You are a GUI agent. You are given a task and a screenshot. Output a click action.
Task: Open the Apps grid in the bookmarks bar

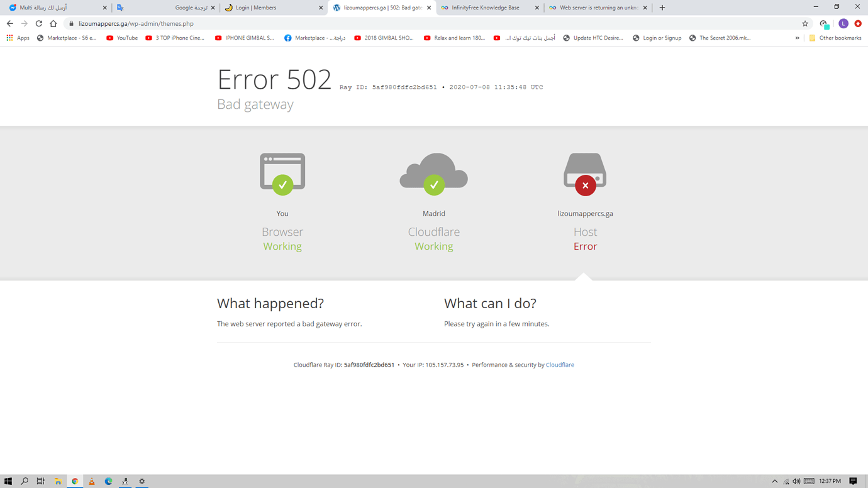18,38
